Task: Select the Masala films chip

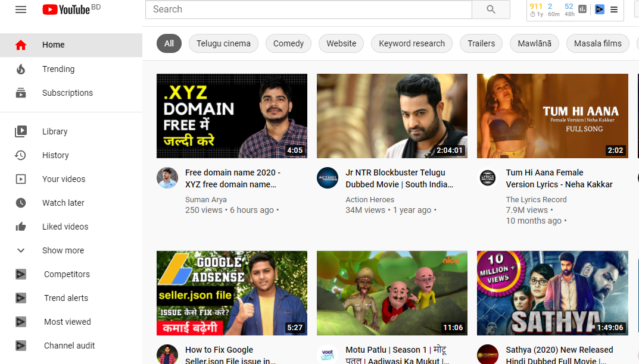Action: click(597, 43)
